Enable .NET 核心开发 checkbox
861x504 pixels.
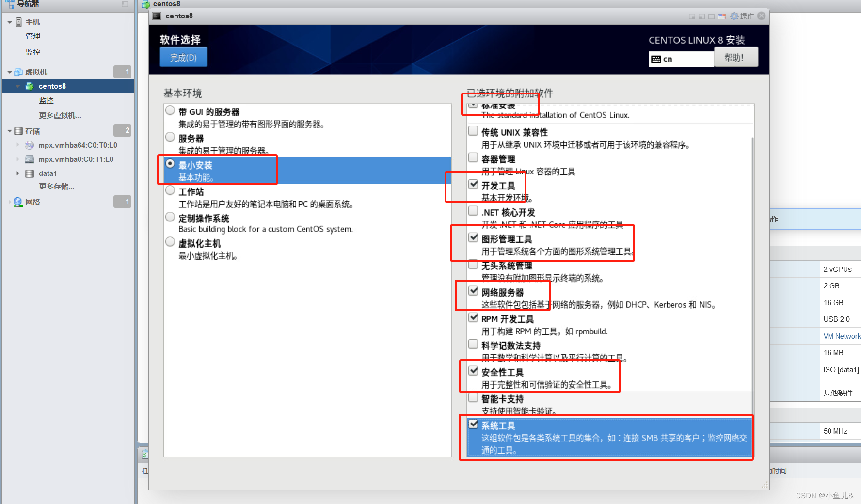[473, 211]
